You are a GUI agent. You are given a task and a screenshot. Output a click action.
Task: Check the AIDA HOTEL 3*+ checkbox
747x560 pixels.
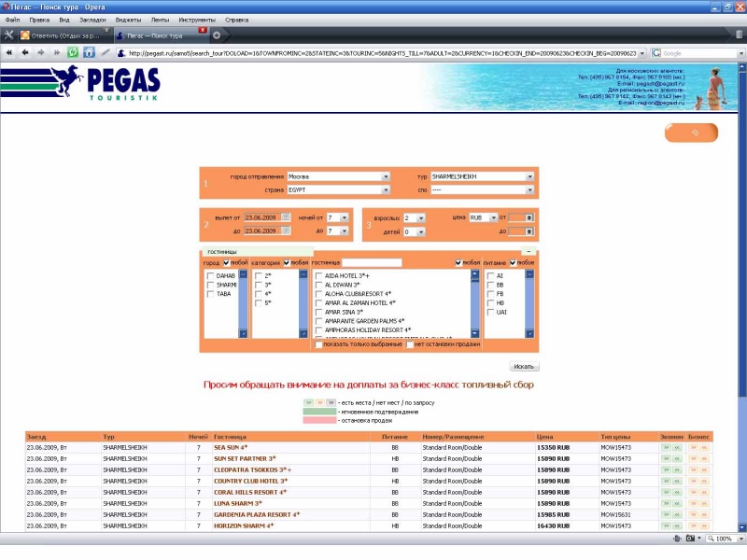(x=319, y=276)
